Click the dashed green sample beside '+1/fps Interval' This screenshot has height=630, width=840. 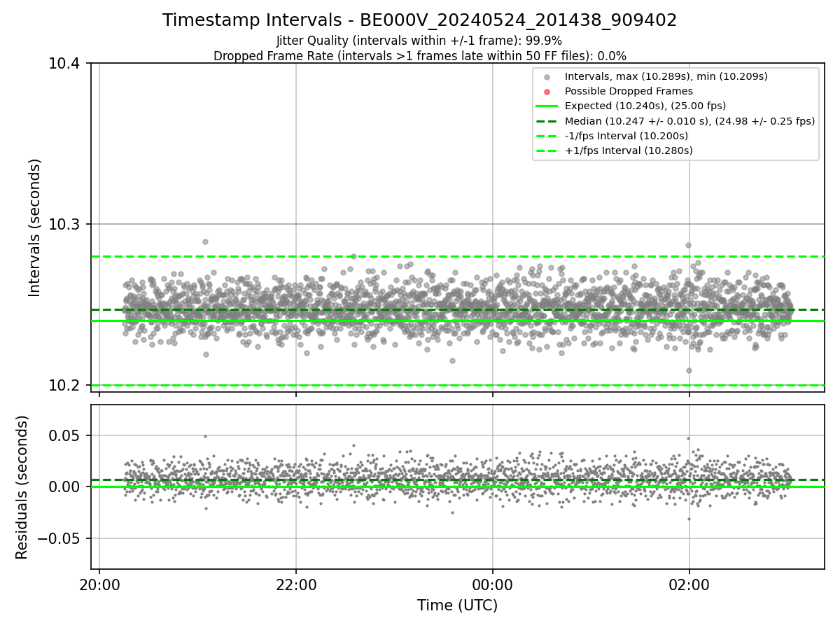point(547,150)
